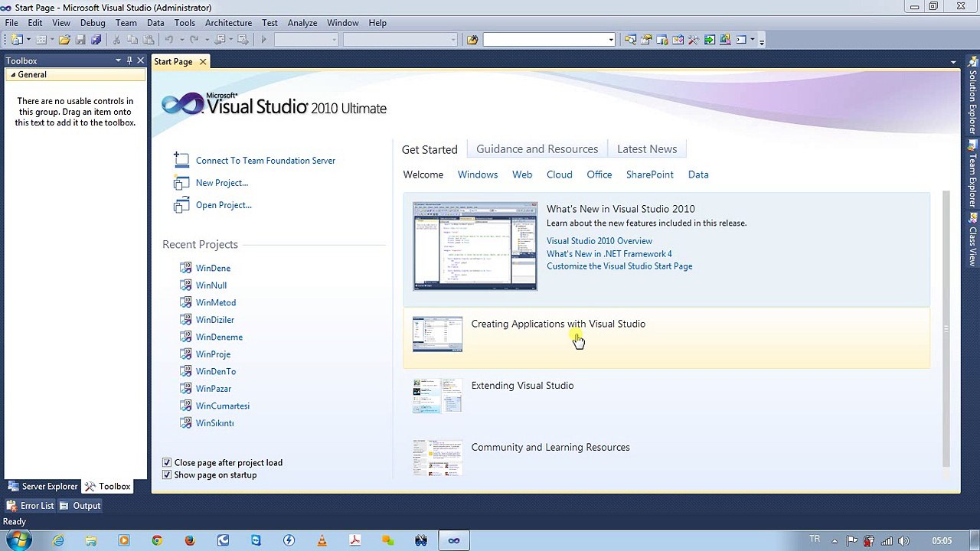Open the File menu

tap(11, 23)
